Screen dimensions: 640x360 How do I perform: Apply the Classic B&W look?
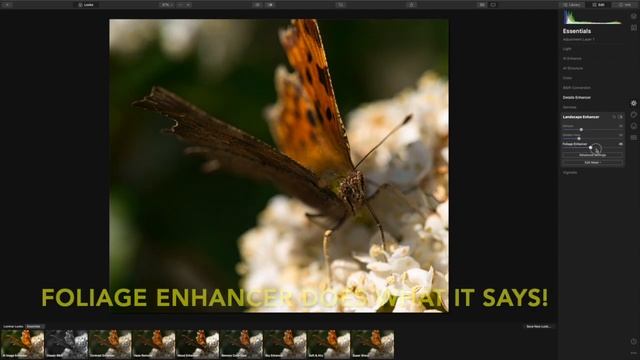(x=67, y=344)
